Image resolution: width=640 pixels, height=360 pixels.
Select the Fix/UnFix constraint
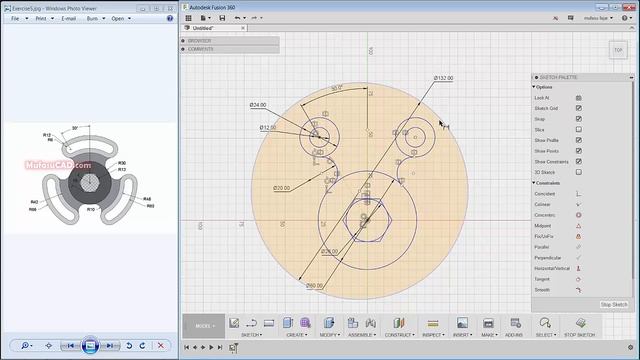578,236
